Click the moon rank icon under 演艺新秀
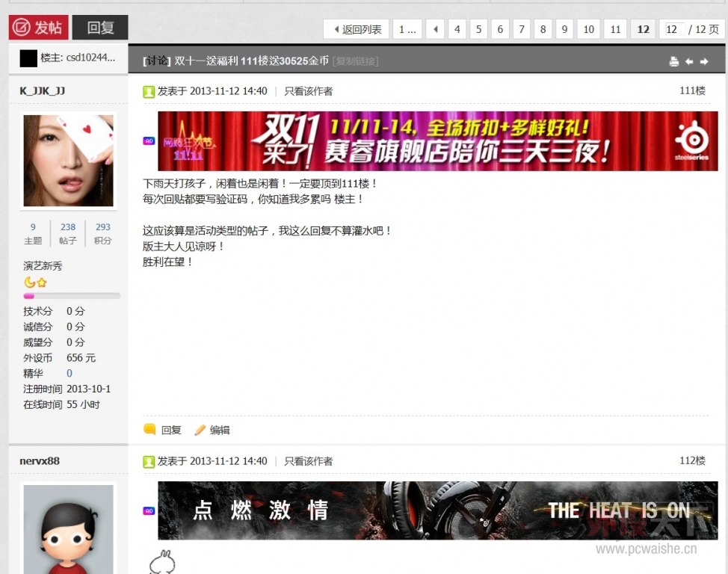Screen dimensions: 728x574 click(x=29, y=283)
